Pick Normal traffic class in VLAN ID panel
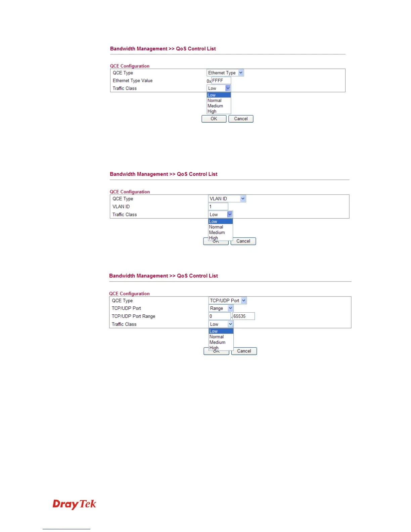Screen dimensions: 411x532 tap(217, 227)
